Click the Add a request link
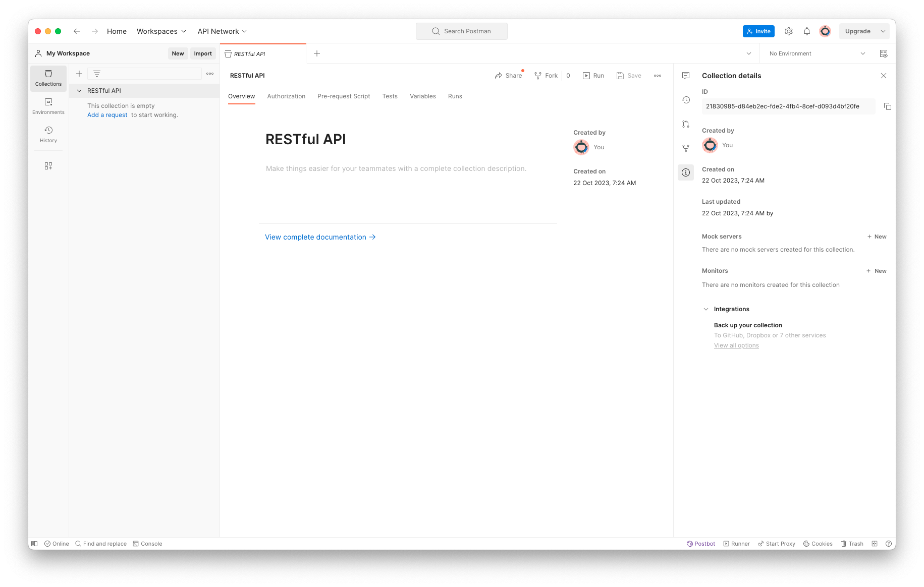 click(107, 115)
